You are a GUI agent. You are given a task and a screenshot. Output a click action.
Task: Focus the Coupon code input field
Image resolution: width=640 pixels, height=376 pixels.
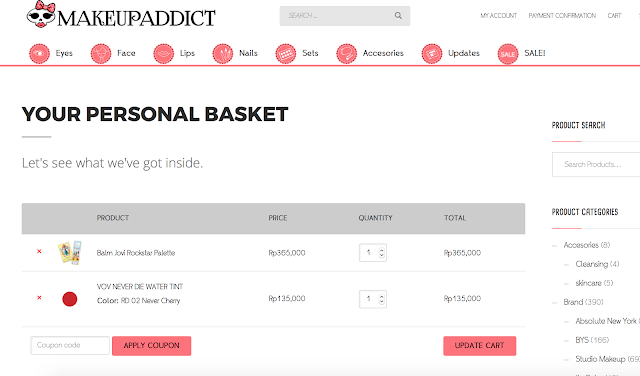pyautogui.click(x=70, y=345)
